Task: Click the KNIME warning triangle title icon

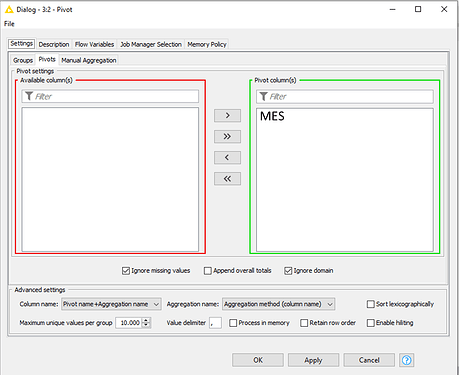Action: tap(9, 9)
